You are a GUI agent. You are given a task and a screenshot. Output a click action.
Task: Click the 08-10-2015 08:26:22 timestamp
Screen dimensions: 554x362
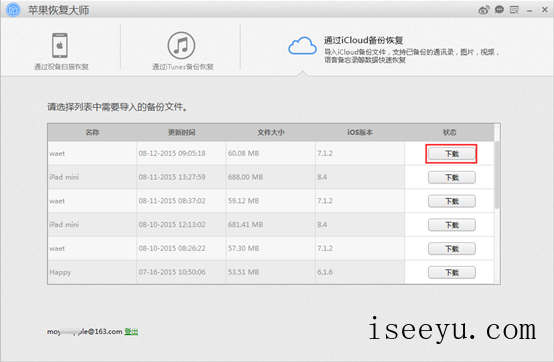(172, 248)
